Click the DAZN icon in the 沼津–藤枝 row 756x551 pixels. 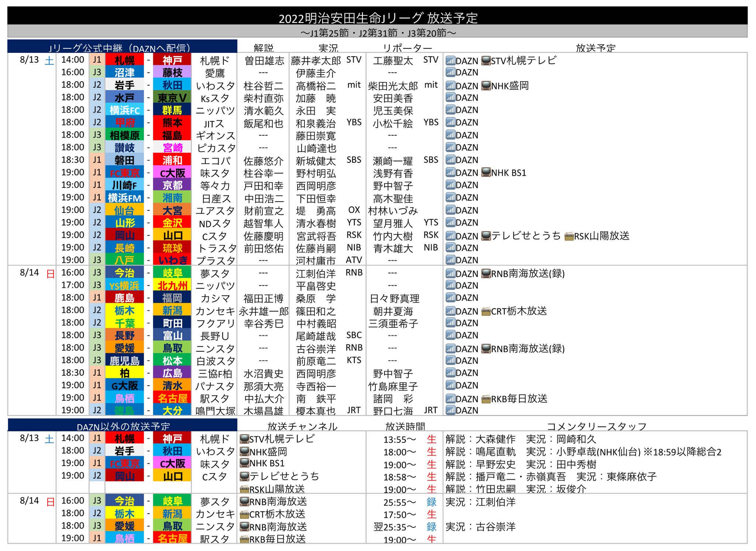pyautogui.click(x=450, y=72)
